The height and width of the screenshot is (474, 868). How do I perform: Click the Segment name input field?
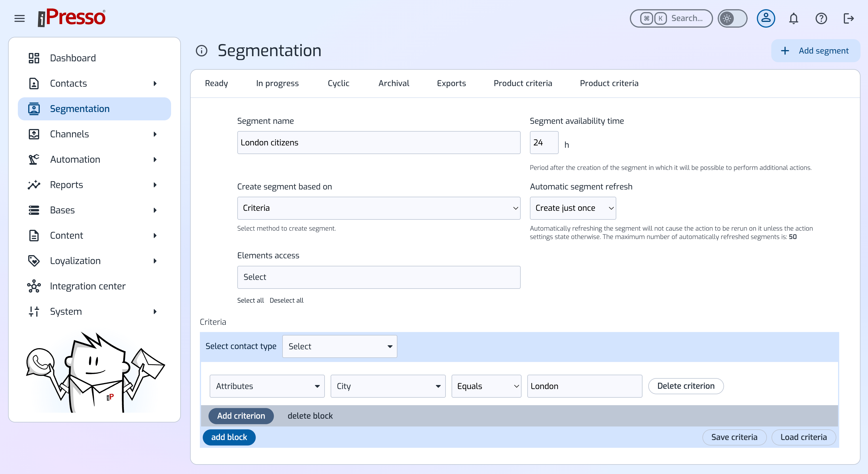click(x=379, y=143)
